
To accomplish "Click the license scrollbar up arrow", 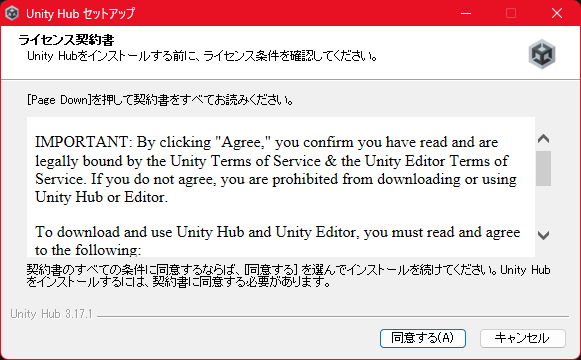I will (x=543, y=139).
